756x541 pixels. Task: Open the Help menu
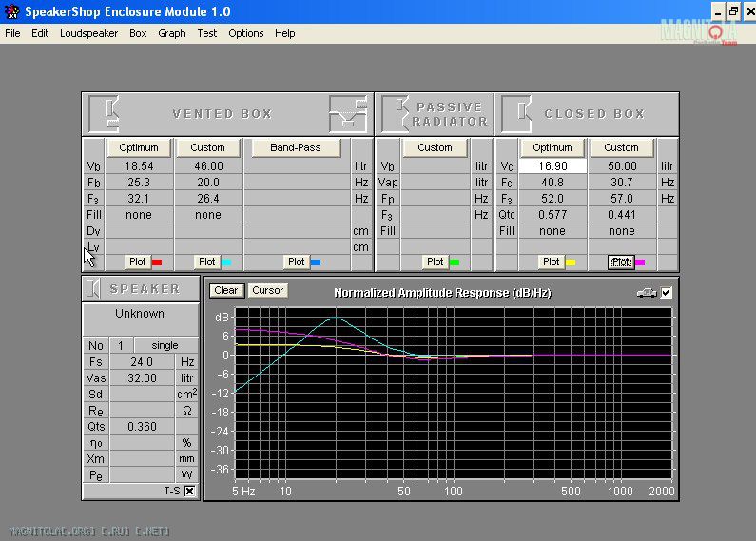pyautogui.click(x=285, y=33)
